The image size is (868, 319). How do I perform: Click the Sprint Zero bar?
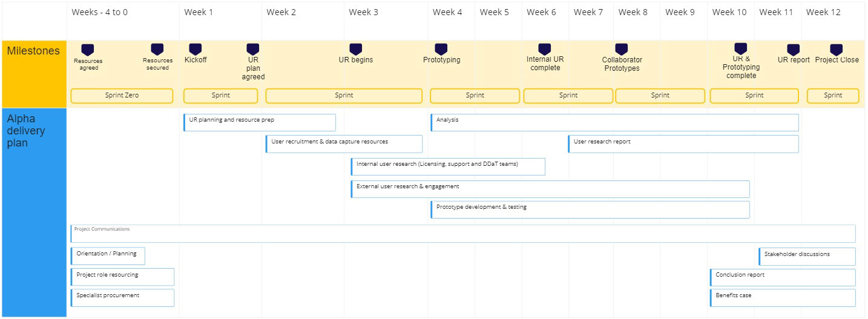pos(122,96)
